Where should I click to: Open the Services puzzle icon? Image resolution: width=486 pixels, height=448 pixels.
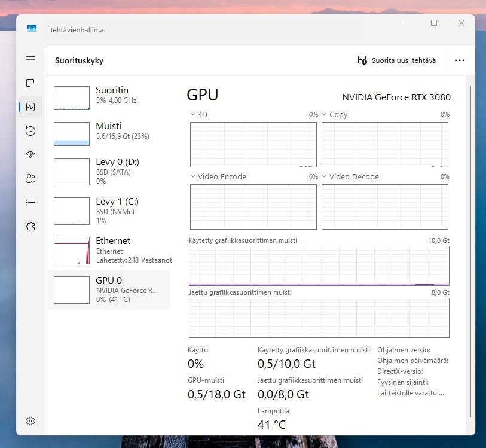click(x=30, y=227)
